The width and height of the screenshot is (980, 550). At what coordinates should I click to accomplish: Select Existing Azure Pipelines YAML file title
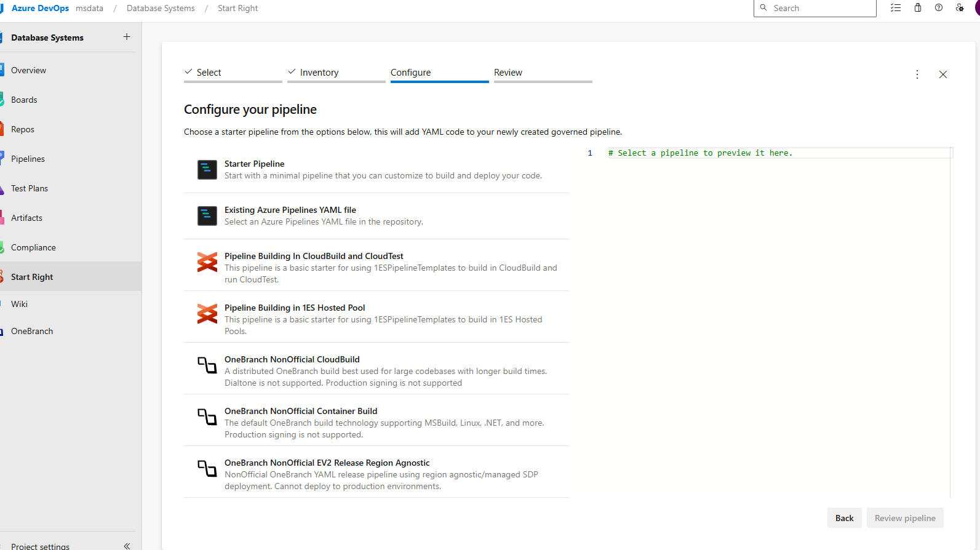290,210
